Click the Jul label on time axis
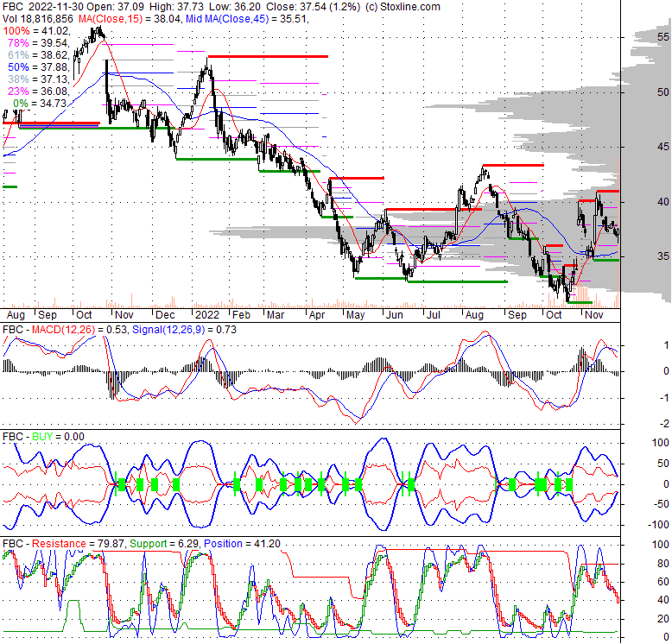The height and width of the screenshot is (644, 672). (434, 315)
